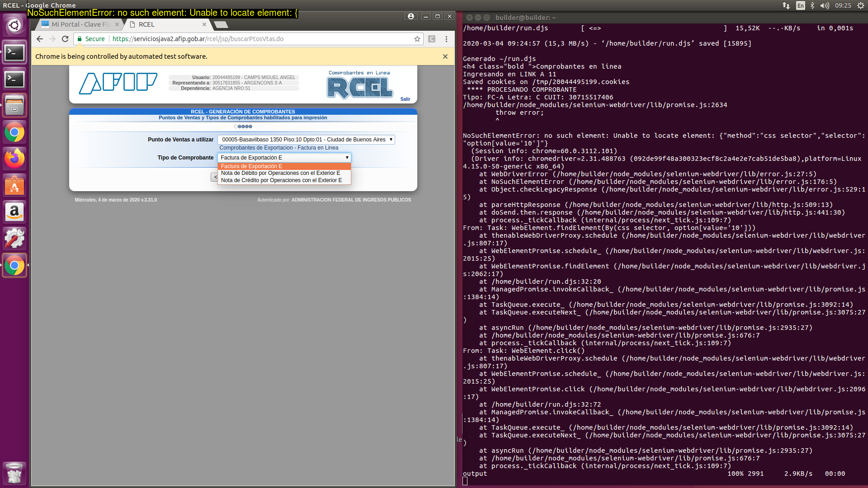This screenshot has width=868, height=488.
Task: Open the En keyboard layout indicator
Action: point(801,5)
